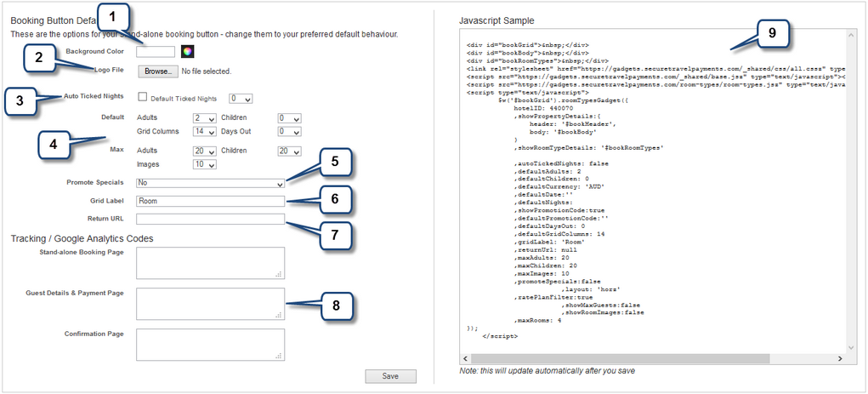868x394 pixels.
Task: Click the 'autoTickedNights: false' code line
Action: (x=561, y=163)
